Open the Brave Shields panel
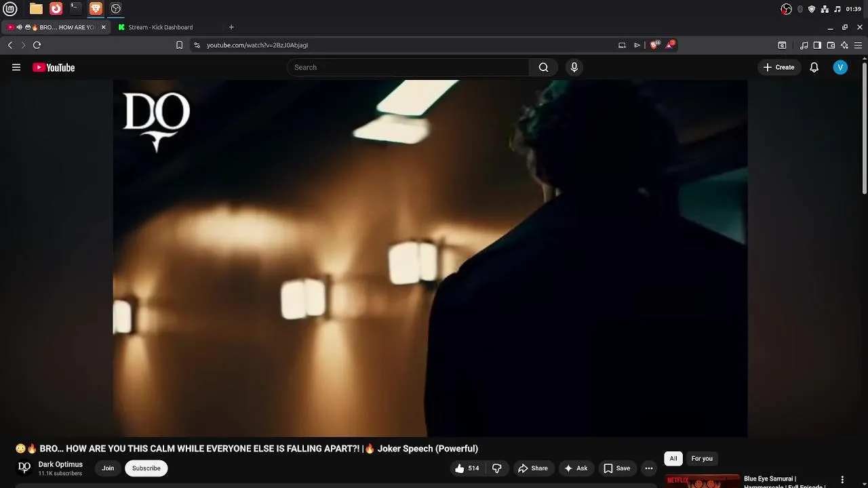The width and height of the screenshot is (868, 488). [654, 45]
